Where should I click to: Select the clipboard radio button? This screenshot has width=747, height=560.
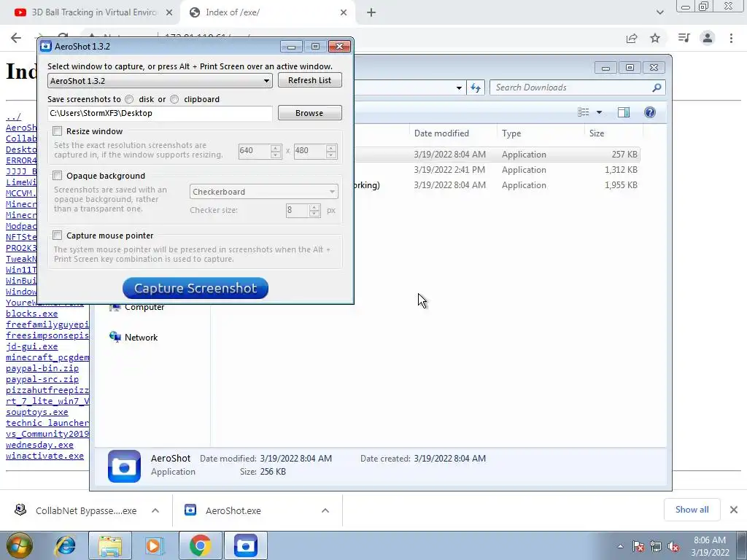(174, 99)
